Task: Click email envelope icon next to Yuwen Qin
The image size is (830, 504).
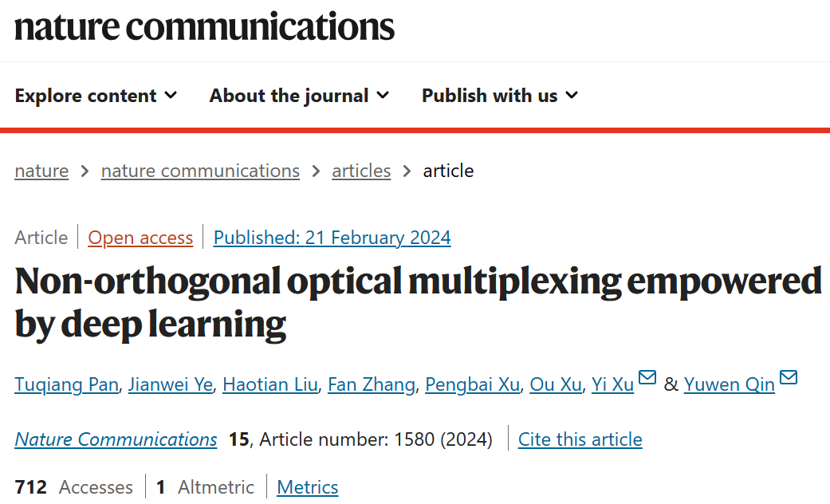Action: click(x=788, y=378)
